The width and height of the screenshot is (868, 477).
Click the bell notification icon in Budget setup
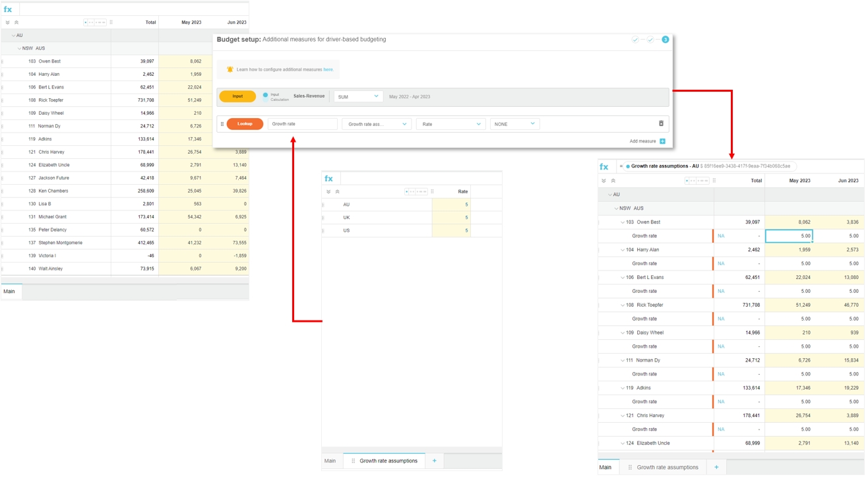click(230, 69)
